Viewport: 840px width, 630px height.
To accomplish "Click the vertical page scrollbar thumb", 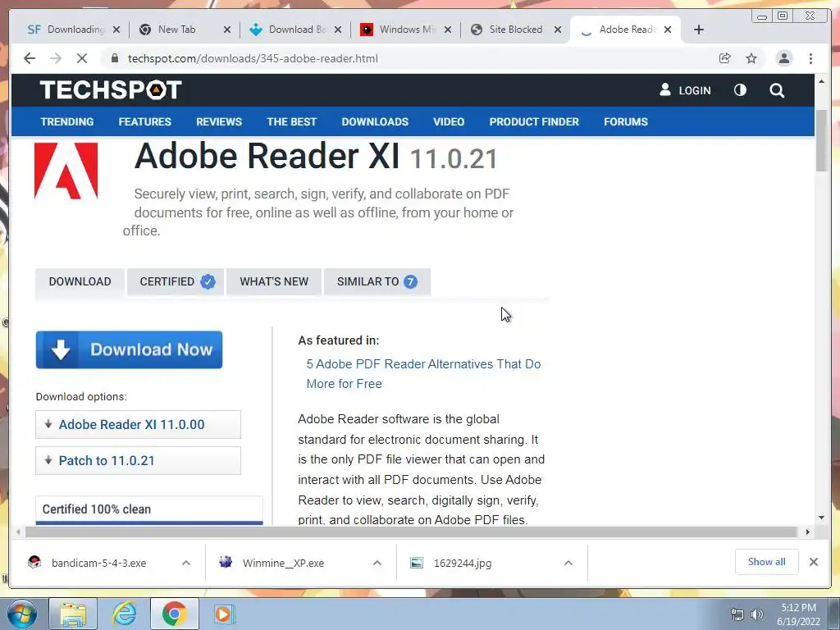I will click(821, 140).
